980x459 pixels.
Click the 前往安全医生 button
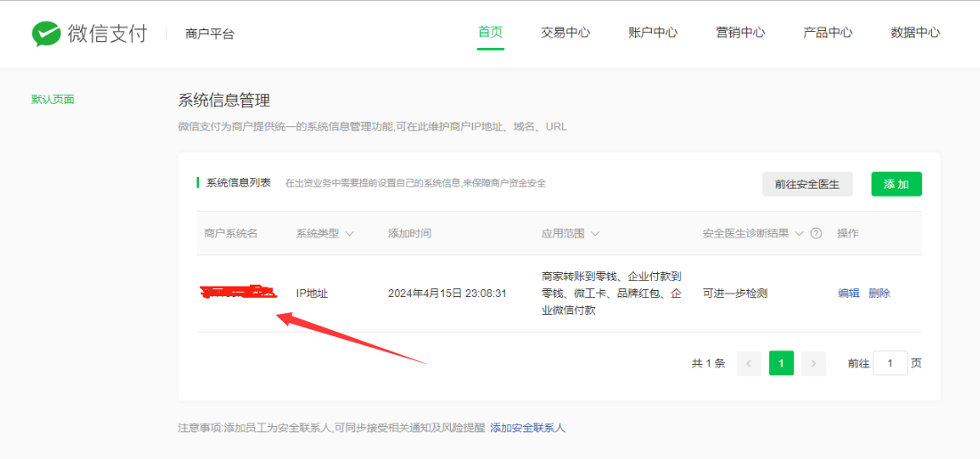point(807,184)
